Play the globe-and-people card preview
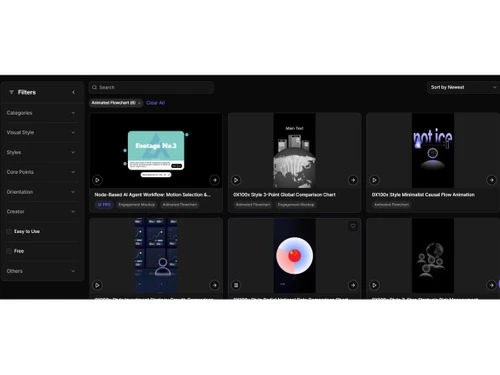The width and height of the screenshot is (500, 375). (x=374, y=285)
